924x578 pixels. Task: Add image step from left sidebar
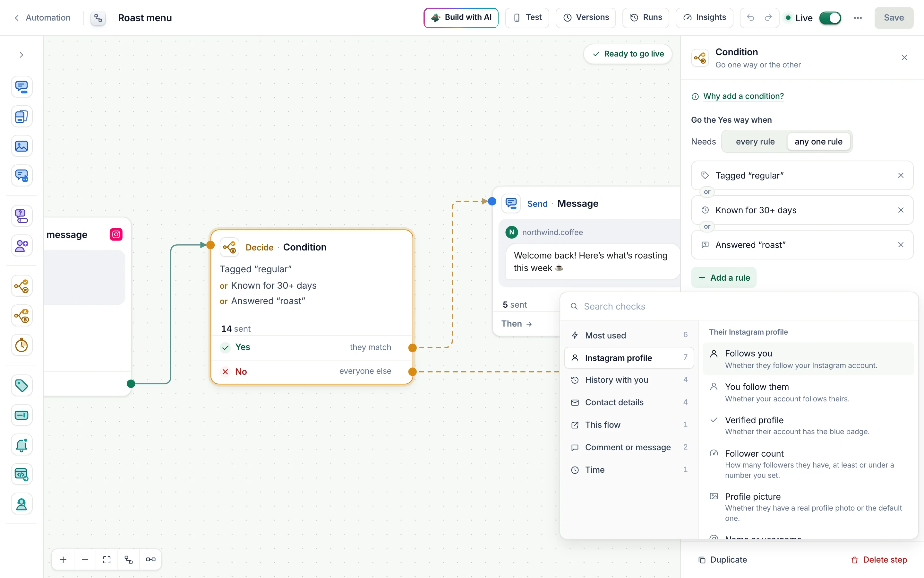[x=21, y=146]
